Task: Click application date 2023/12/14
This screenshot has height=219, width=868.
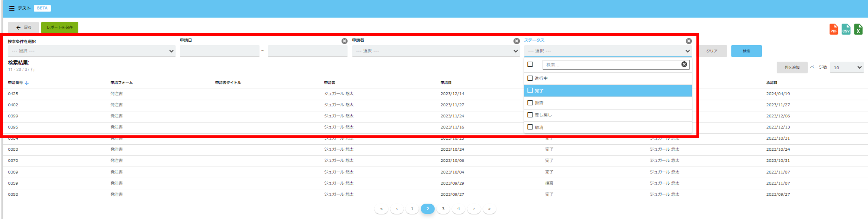Action: click(452, 94)
